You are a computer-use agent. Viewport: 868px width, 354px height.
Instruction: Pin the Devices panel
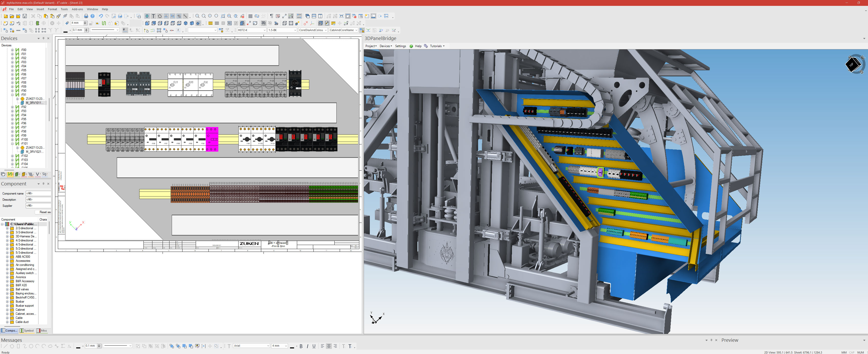[44, 38]
